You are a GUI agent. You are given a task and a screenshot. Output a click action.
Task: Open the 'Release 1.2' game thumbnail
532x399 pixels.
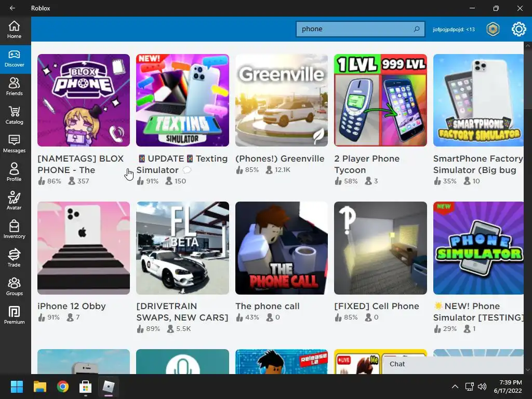point(282,362)
